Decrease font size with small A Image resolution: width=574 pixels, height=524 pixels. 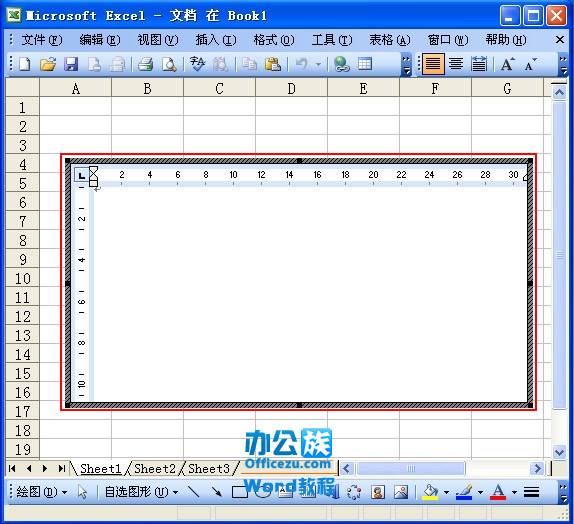point(530,64)
